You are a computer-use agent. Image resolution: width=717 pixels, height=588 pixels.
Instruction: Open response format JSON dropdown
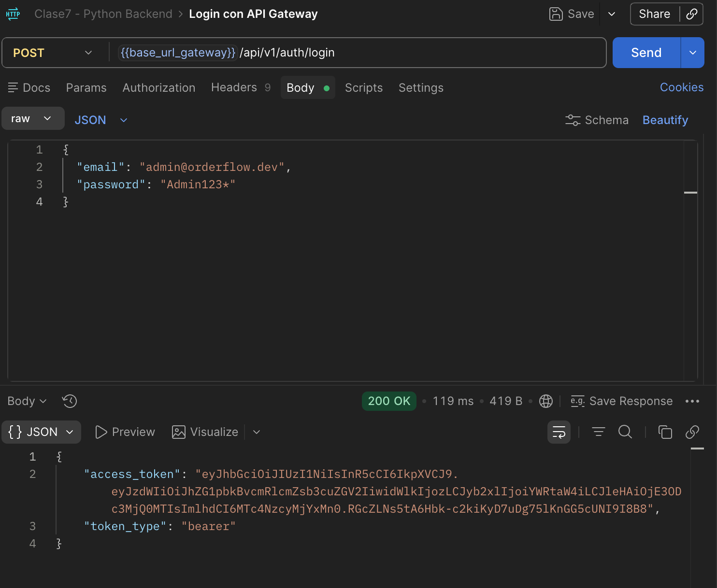[x=42, y=432]
